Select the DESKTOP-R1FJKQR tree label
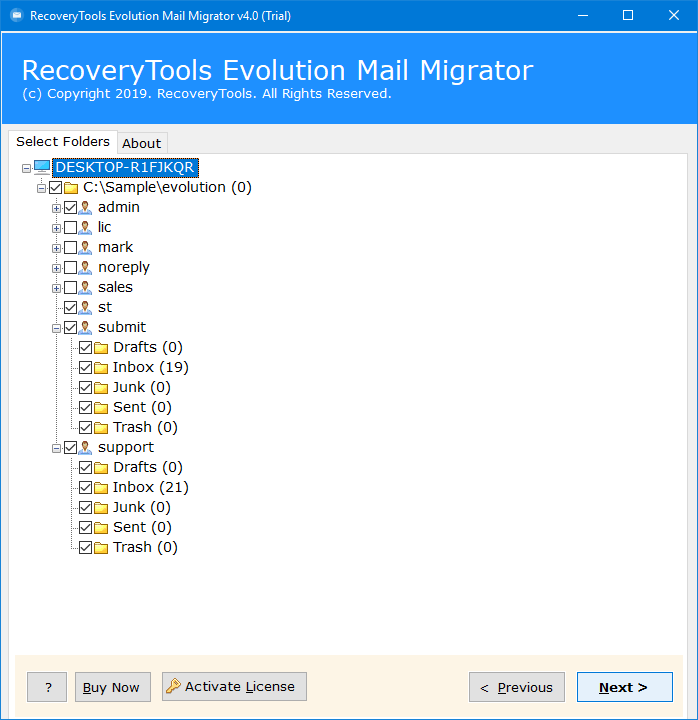 coord(125,168)
